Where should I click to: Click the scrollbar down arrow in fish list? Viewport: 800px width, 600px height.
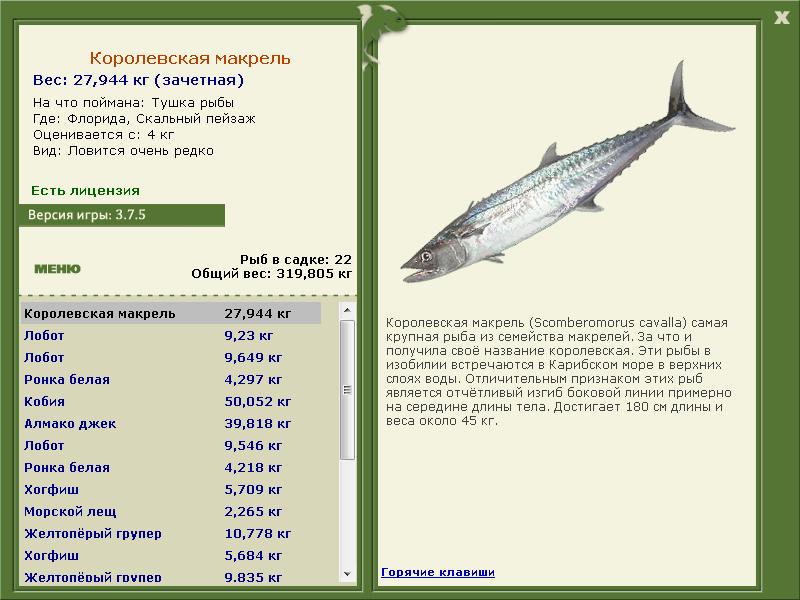pyautogui.click(x=347, y=573)
